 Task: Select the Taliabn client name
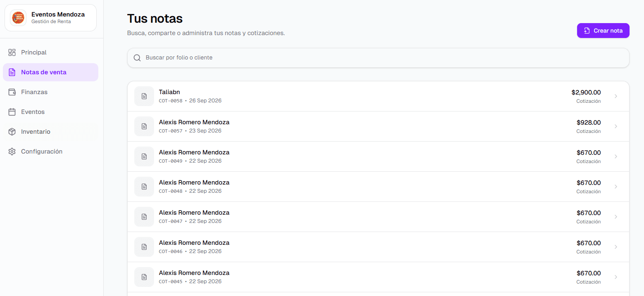[169, 92]
